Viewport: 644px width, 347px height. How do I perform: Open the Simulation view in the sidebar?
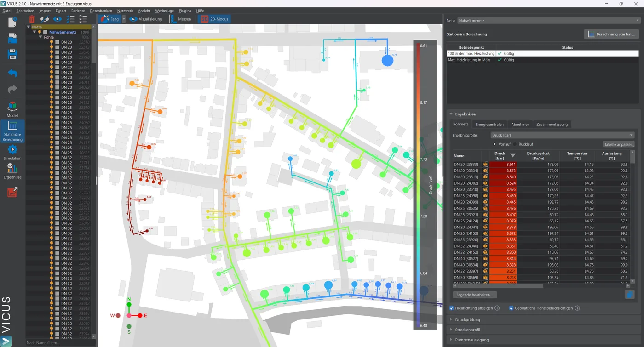pos(12,152)
